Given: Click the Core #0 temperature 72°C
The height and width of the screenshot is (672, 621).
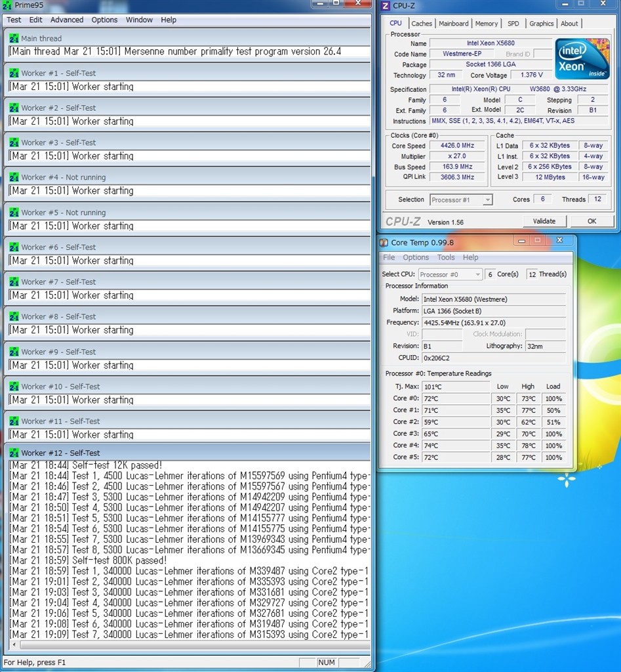Looking at the screenshot, I should pos(456,398).
